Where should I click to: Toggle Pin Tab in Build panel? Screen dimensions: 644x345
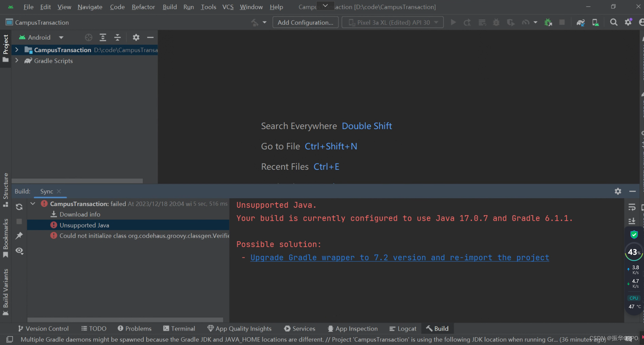click(19, 236)
